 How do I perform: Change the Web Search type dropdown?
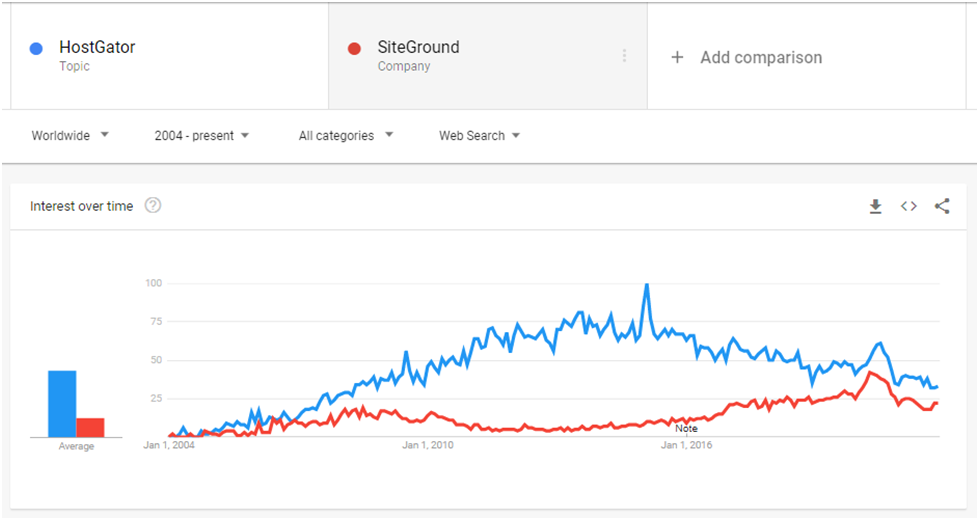tap(479, 135)
